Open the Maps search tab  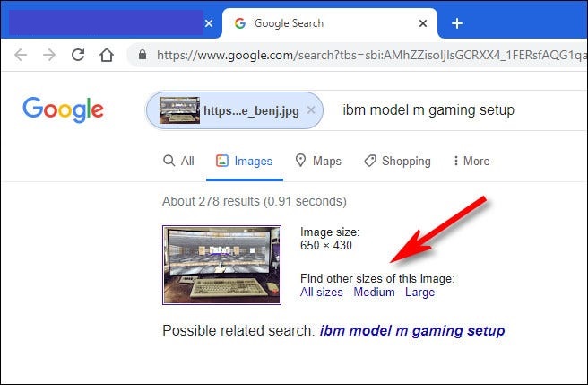[318, 162]
